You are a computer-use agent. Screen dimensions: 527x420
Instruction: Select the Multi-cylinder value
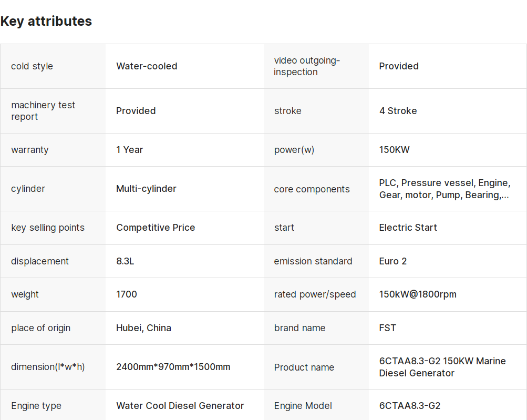click(x=146, y=189)
